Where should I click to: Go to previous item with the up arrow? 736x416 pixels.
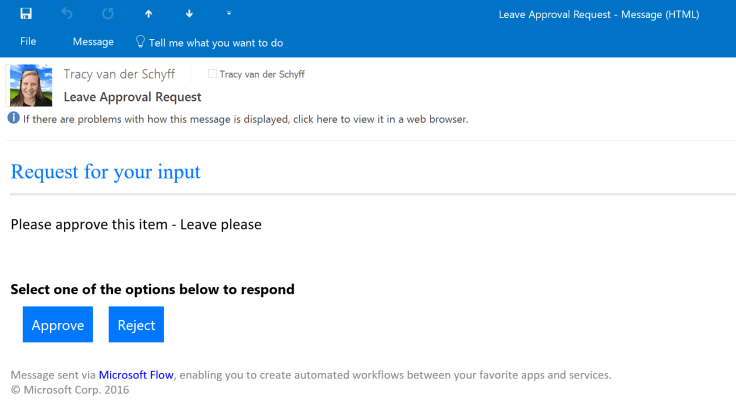[148, 14]
